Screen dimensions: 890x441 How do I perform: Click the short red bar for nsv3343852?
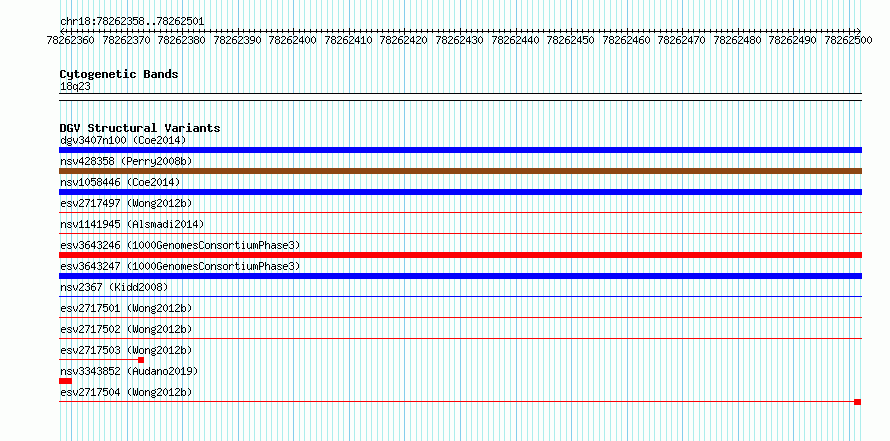(65, 381)
